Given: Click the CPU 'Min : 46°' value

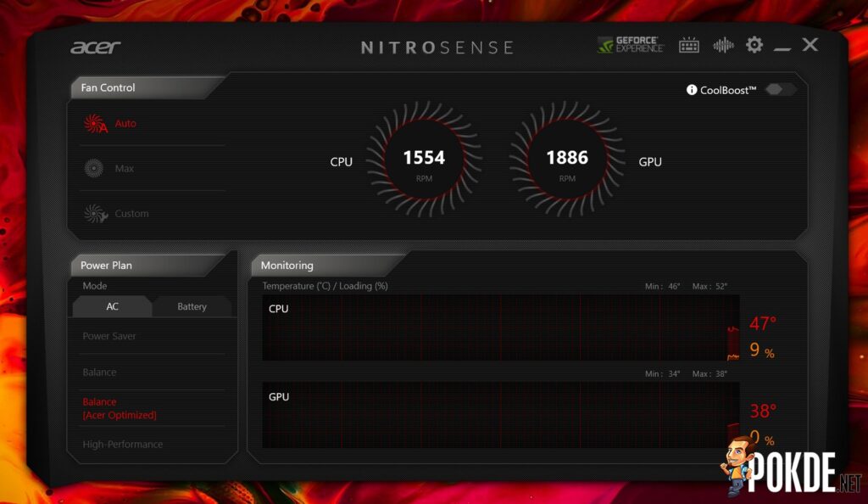Looking at the screenshot, I should (663, 286).
